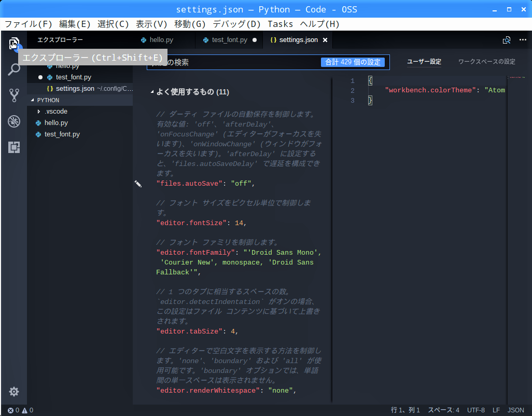
Task: Open the Search view magnifier icon
Action: tap(14, 69)
